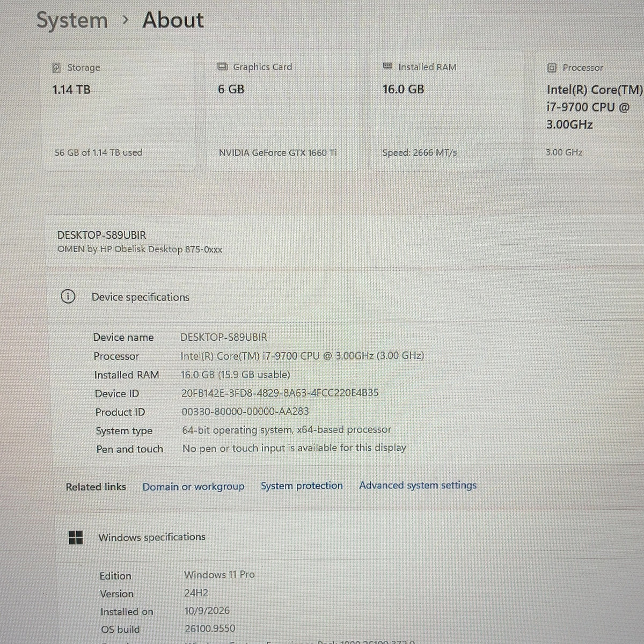
Task: Click DESKTOP-S89UBIR header name
Action: coord(101,235)
